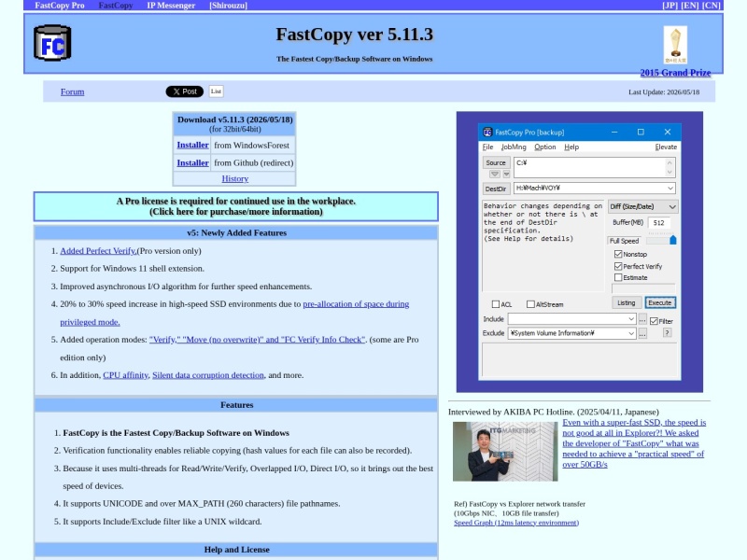Viewport: 747px width, 560px height.
Task: Open Silent data corruption detection link
Action: tap(208, 375)
